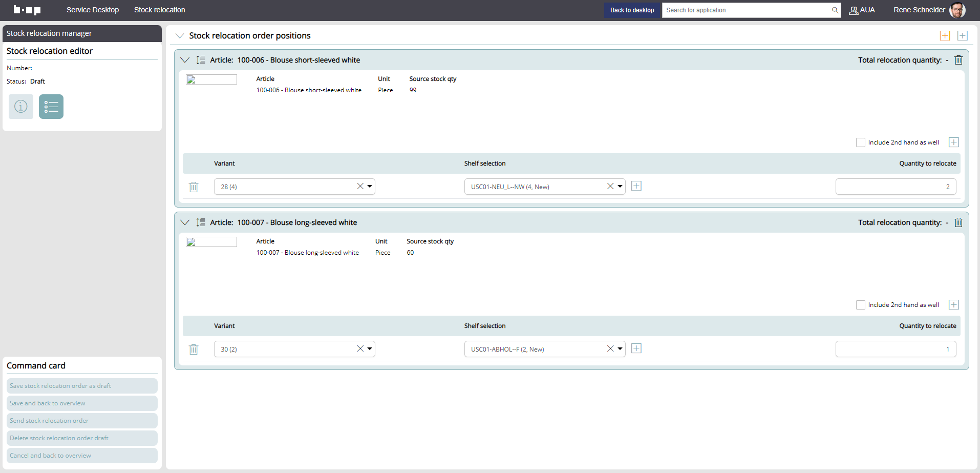Viewport: 980px width, 473px height.
Task: Click the info icon in Stock relocation editor
Action: (x=21, y=107)
